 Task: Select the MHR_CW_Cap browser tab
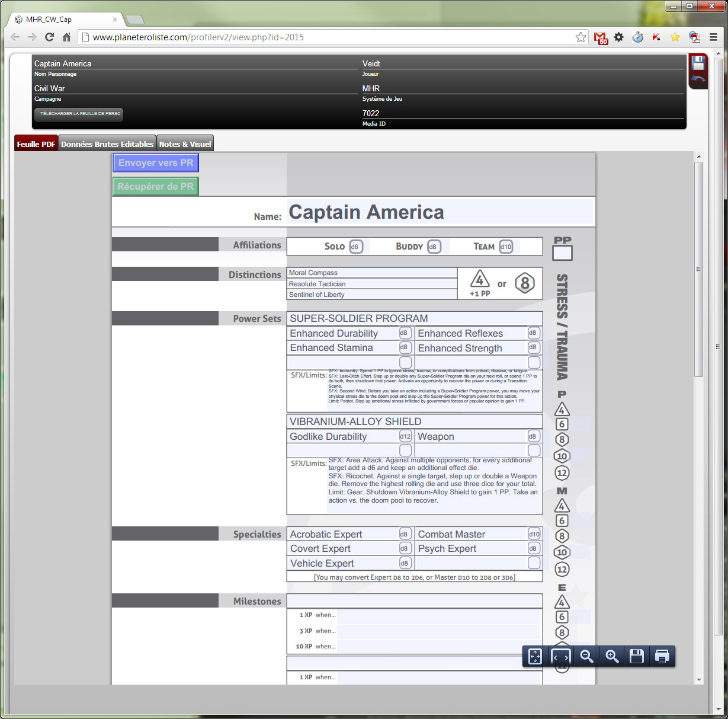point(65,20)
